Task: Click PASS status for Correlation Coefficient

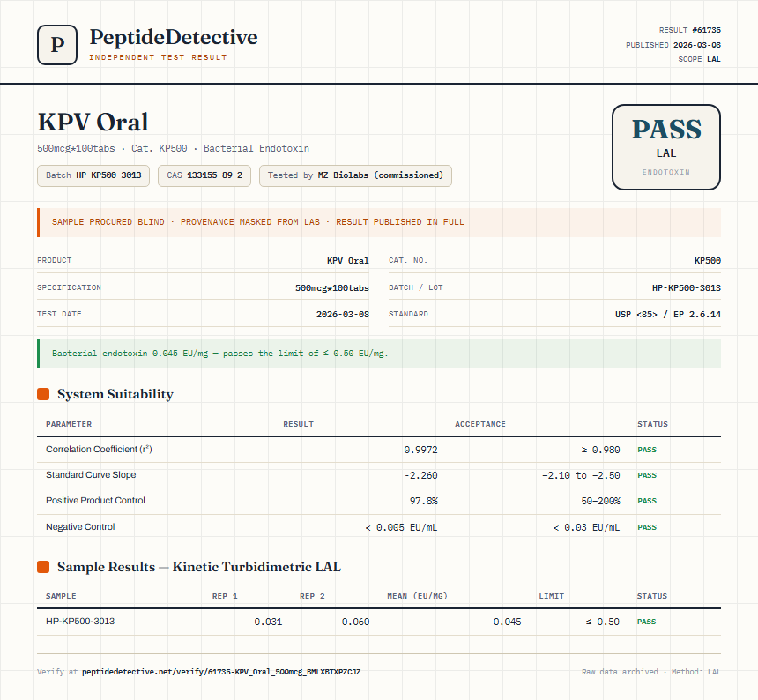Action: point(647,451)
